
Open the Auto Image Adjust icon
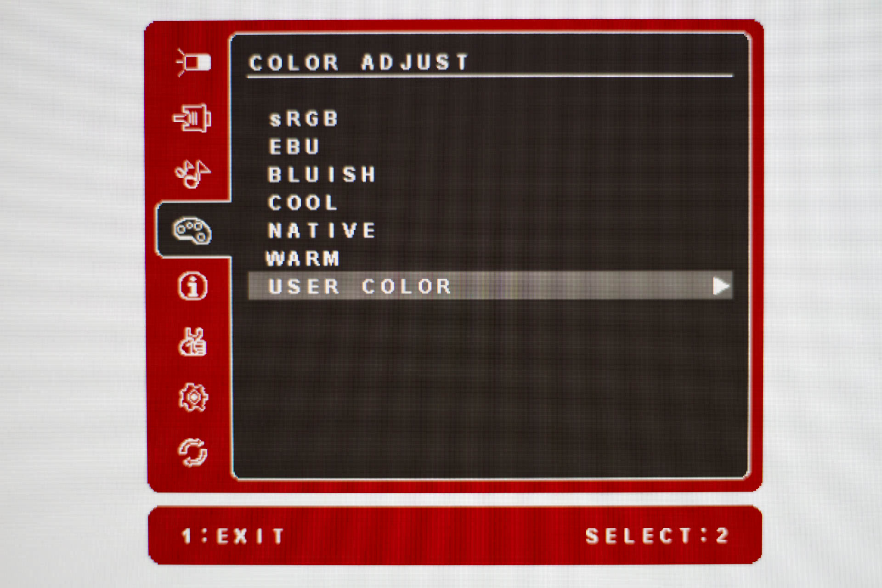point(193,62)
